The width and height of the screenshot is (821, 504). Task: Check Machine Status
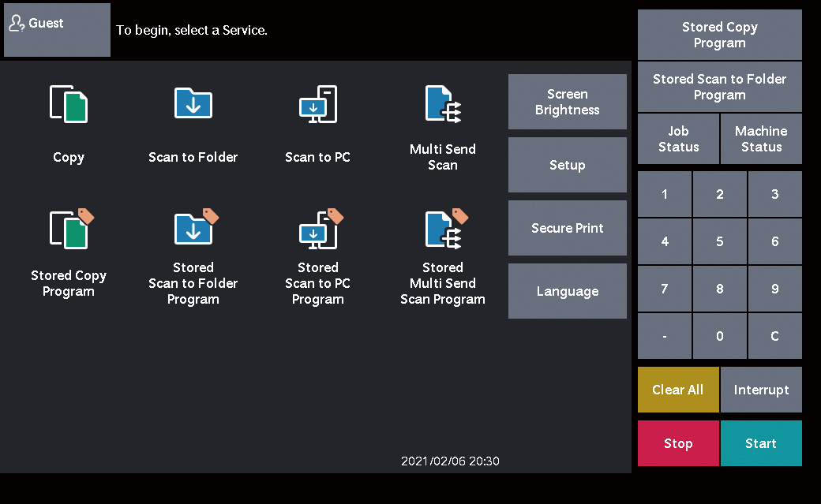click(760, 138)
